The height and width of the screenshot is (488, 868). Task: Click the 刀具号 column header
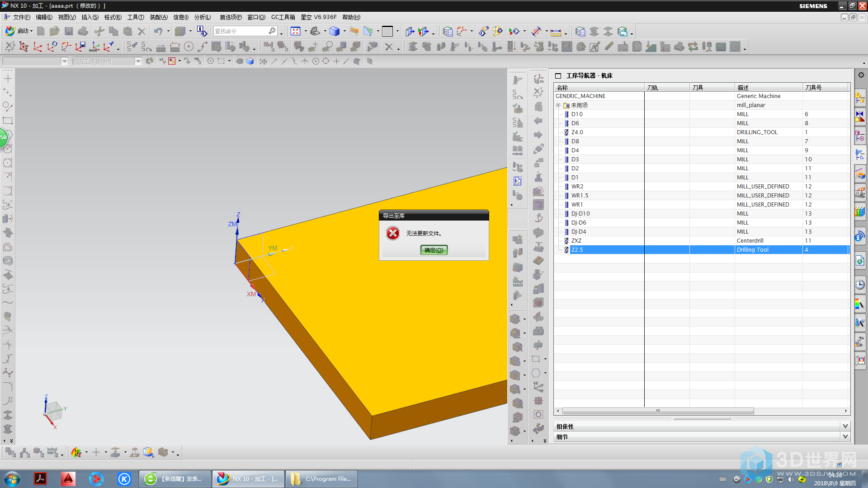(x=826, y=87)
